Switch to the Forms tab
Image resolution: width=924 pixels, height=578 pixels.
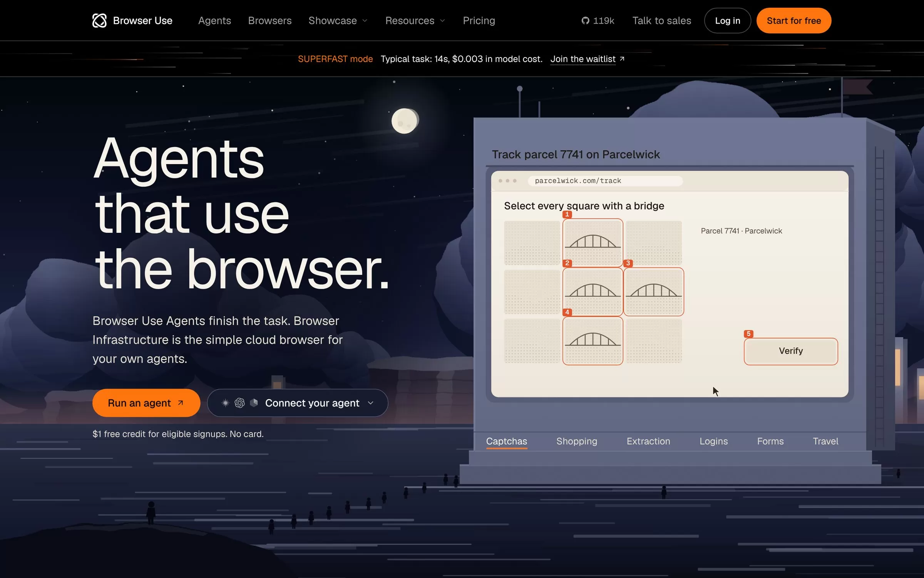point(770,441)
